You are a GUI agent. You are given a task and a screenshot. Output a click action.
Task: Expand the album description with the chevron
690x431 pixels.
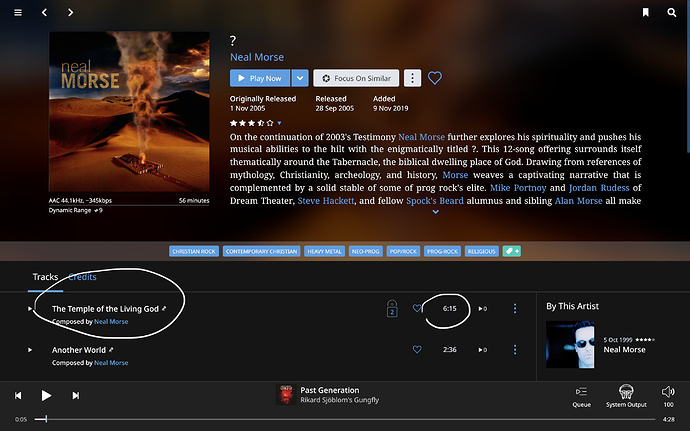tap(435, 212)
